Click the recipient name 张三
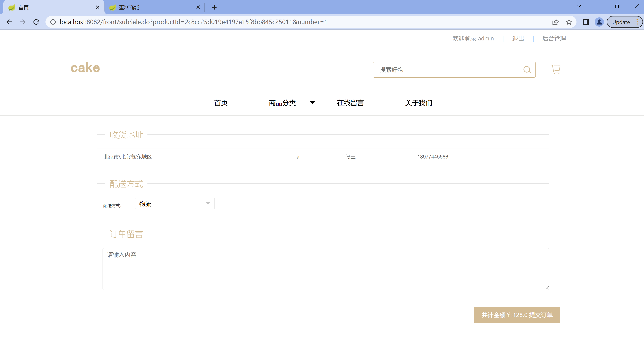The width and height of the screenshot is (644, 346). 350,157
